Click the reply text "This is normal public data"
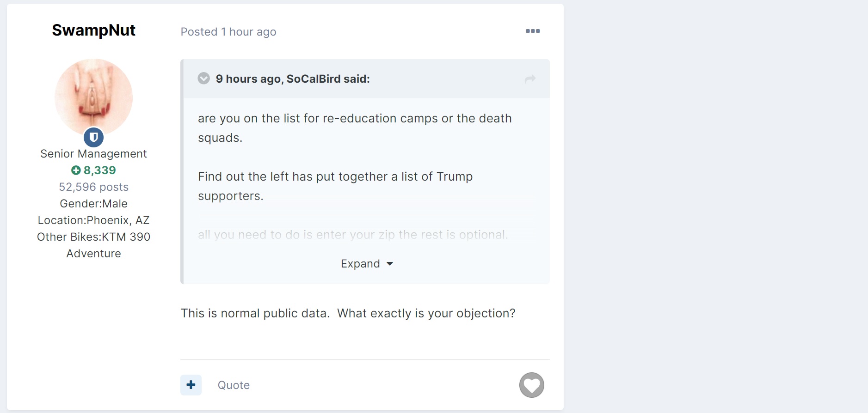The width and height of the screenshot is (868, 413). pos(255,313)
